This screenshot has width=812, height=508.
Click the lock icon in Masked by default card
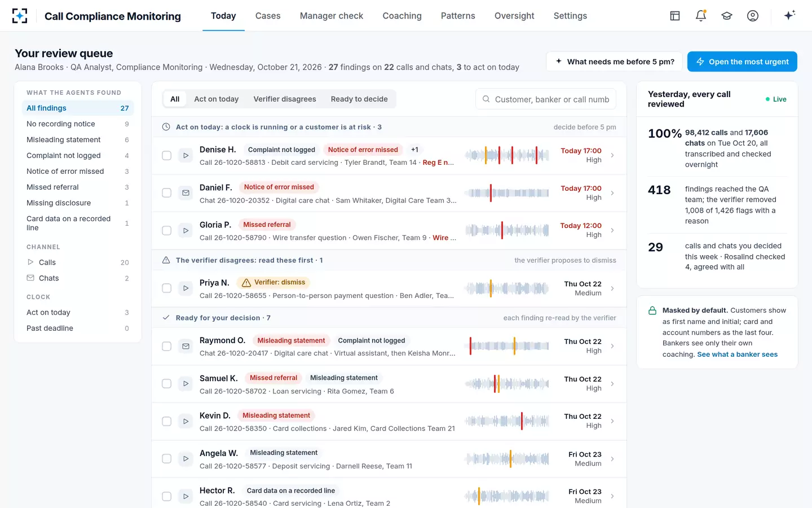(652, 310)
